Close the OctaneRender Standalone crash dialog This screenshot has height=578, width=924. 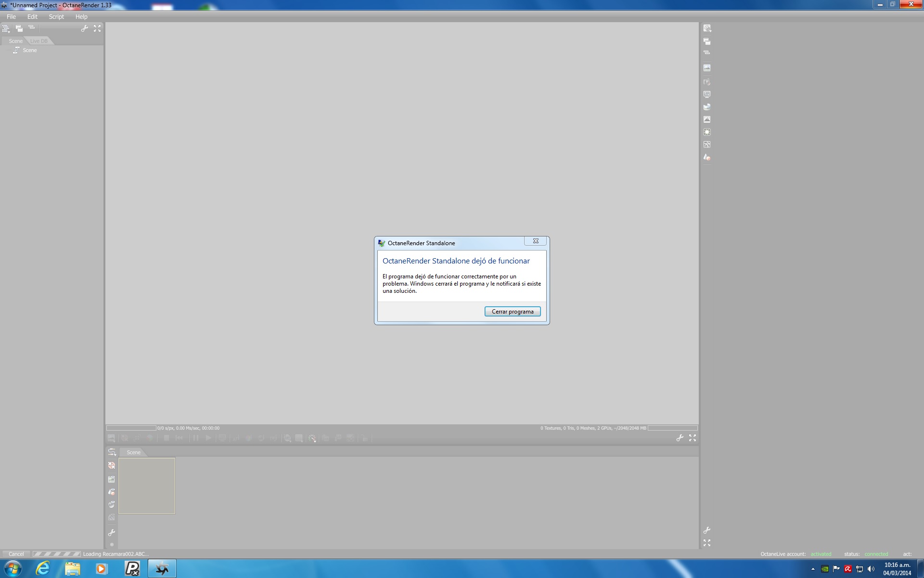(x=536, y=241)
